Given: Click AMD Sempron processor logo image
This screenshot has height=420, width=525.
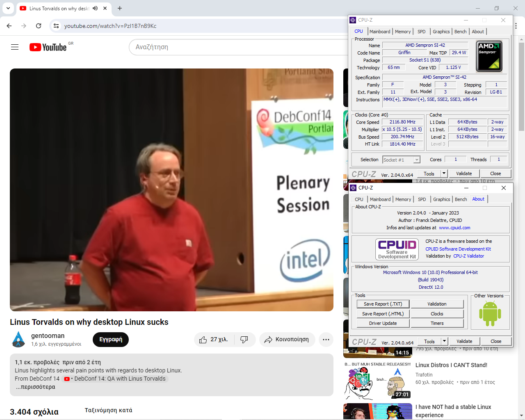Looking at the screenshot, I should click(x=489, y=56).
